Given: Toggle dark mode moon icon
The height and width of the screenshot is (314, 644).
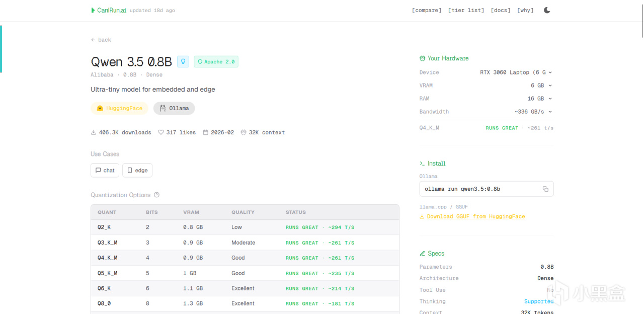Looking at the screenshot, I should 547,10.
